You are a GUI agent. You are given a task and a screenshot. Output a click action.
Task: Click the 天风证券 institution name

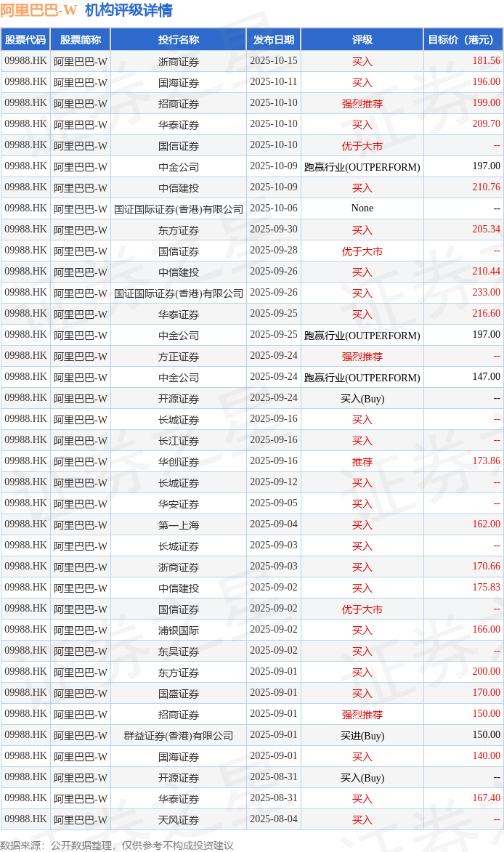179,820
